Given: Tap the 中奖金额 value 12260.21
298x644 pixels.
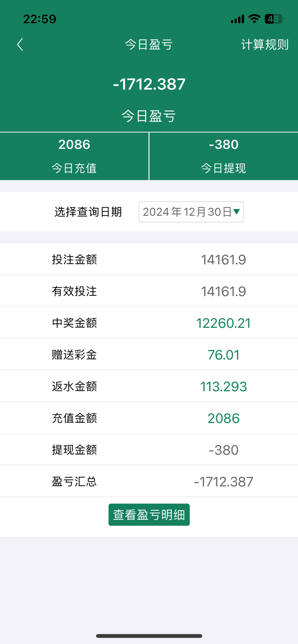Looking at the screenshot, I should pos(223,323).
